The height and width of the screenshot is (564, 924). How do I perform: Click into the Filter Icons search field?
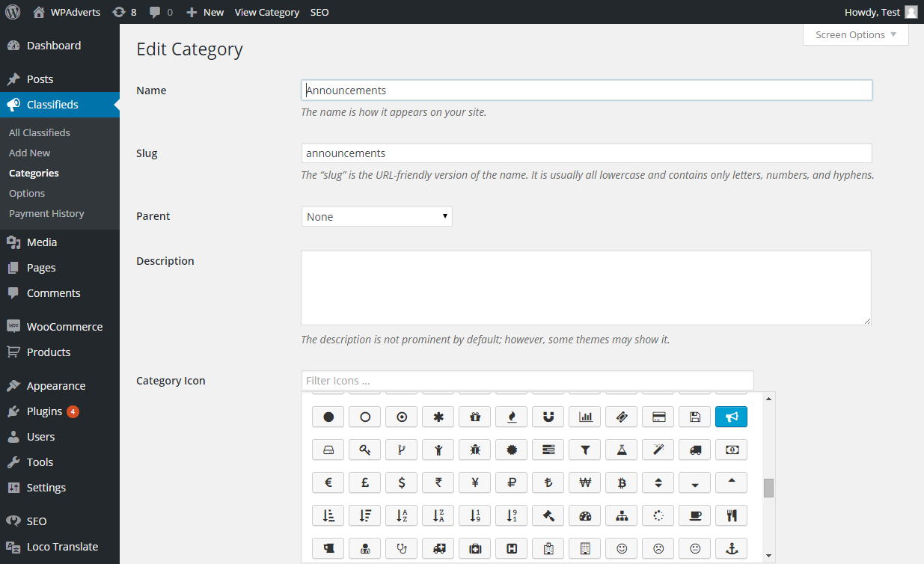(527, 381)
